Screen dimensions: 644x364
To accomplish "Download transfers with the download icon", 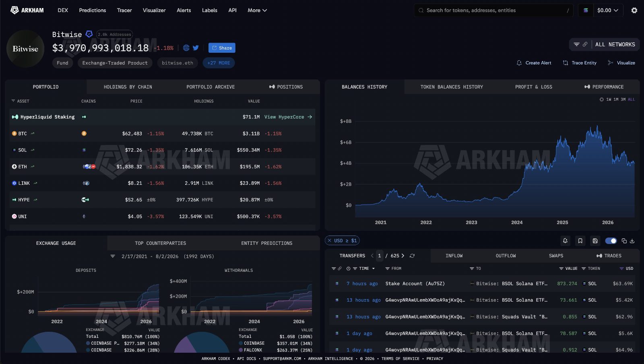I will coord(632,241).
